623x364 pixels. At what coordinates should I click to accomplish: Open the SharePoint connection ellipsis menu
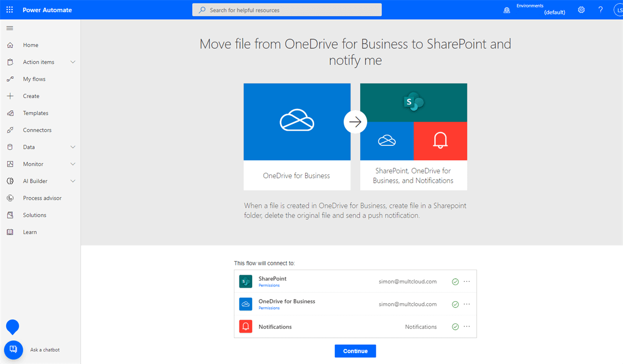(x=467, y=281)
